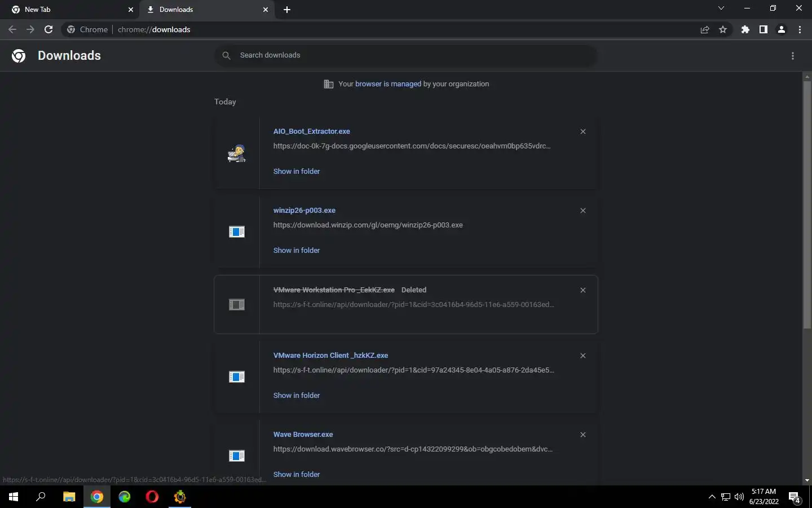The height and width of the screenshot is (508, 812).
Task: Remove VMware Horizon Client from the list
Action: click(x=583, y=356)
